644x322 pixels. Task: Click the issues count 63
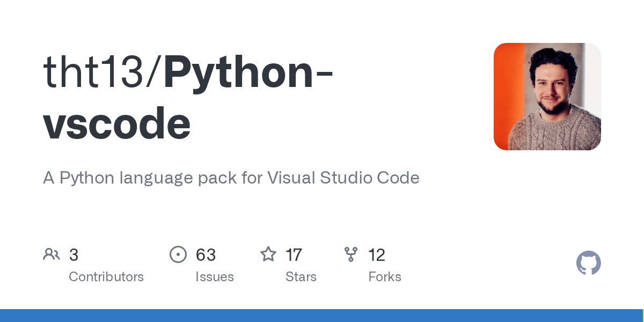206,255
